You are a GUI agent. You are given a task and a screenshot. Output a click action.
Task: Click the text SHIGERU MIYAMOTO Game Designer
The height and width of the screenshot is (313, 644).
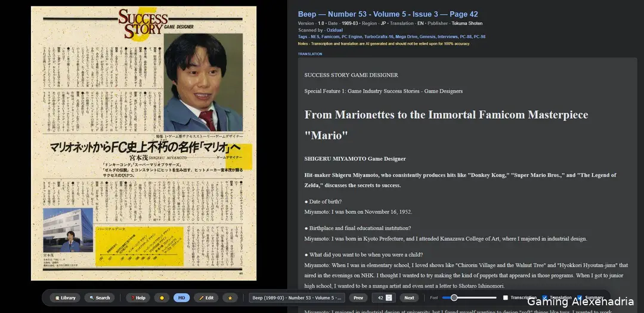pos(355,159)
